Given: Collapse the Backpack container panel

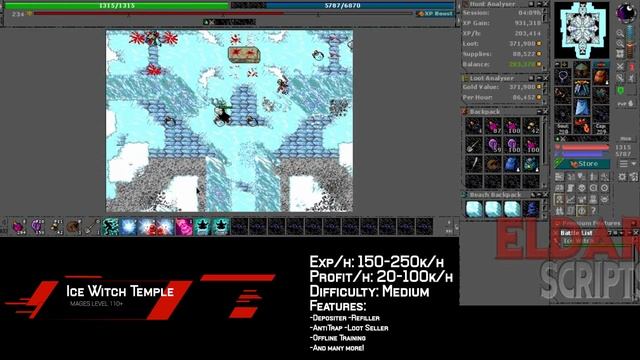Looking at the screenshot, I should [539, 111].
